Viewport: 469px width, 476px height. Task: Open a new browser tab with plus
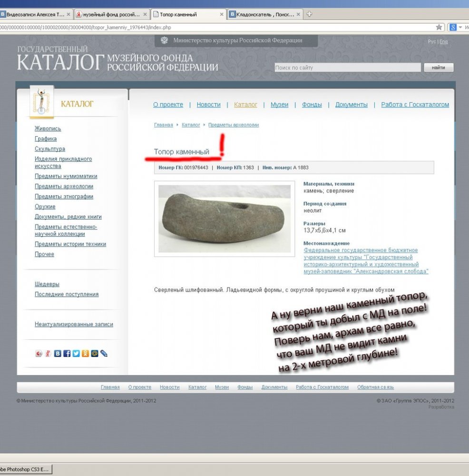[x=309, y=14]
